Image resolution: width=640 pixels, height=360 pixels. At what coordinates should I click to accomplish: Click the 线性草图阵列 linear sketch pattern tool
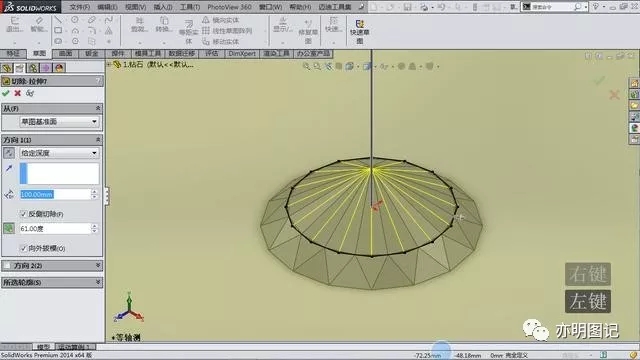pyautogui.click(x=227, y=31)
